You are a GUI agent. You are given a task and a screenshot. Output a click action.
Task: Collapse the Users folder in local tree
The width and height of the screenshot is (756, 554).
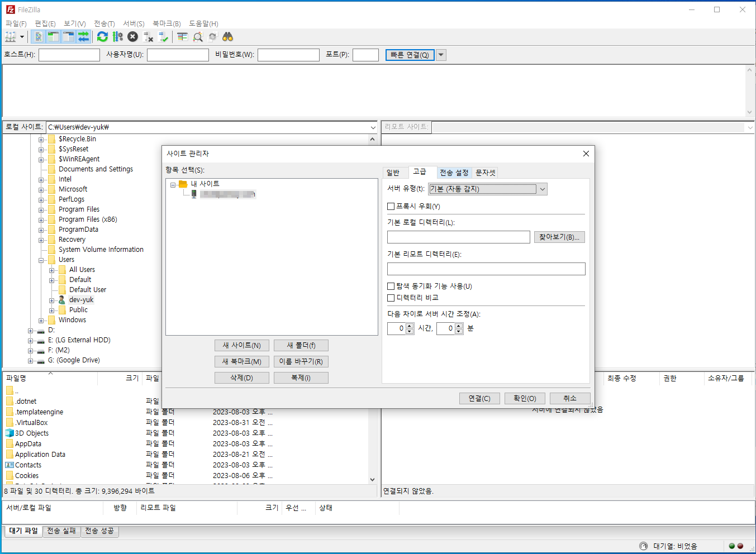41,260
